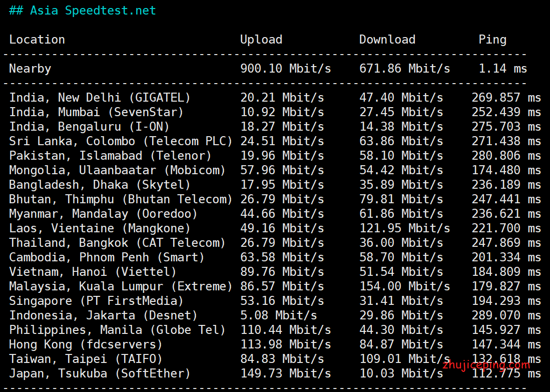This screenshot has width=550, height=392.
Task: Click the 84.83 Mbit/s upload value
Action: tap(282, 359)
